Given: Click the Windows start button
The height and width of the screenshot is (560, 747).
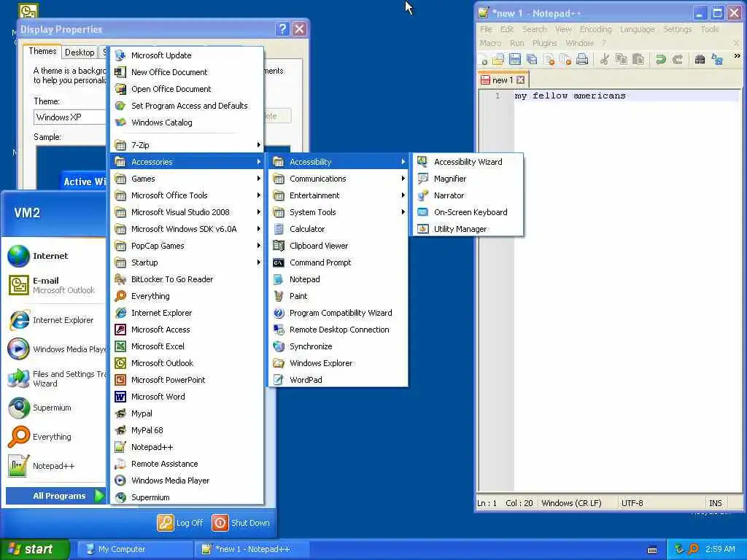Looking at the screenshot, I should click(x=35, y=549).
